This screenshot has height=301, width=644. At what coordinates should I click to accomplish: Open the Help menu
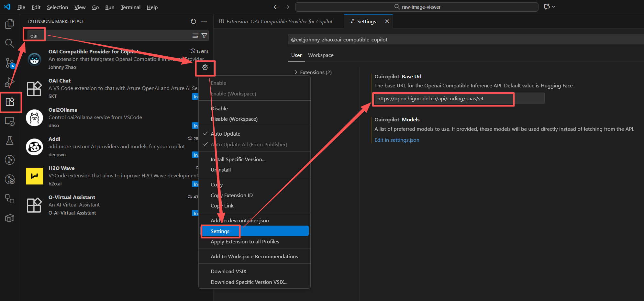coord(152,7)
